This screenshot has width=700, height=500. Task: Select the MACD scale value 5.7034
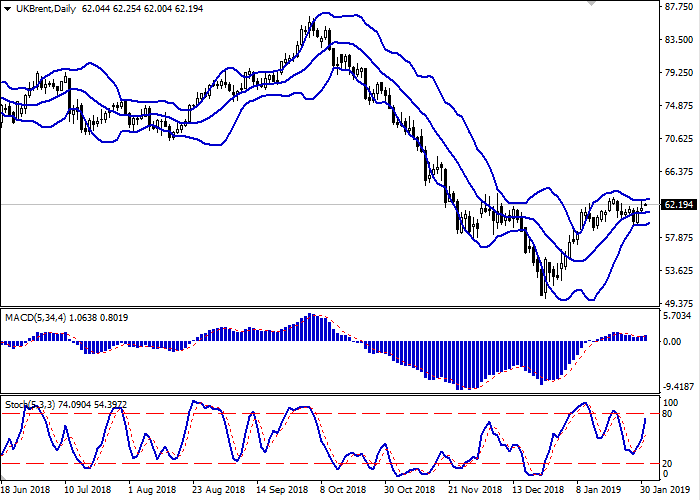point(679,316)
